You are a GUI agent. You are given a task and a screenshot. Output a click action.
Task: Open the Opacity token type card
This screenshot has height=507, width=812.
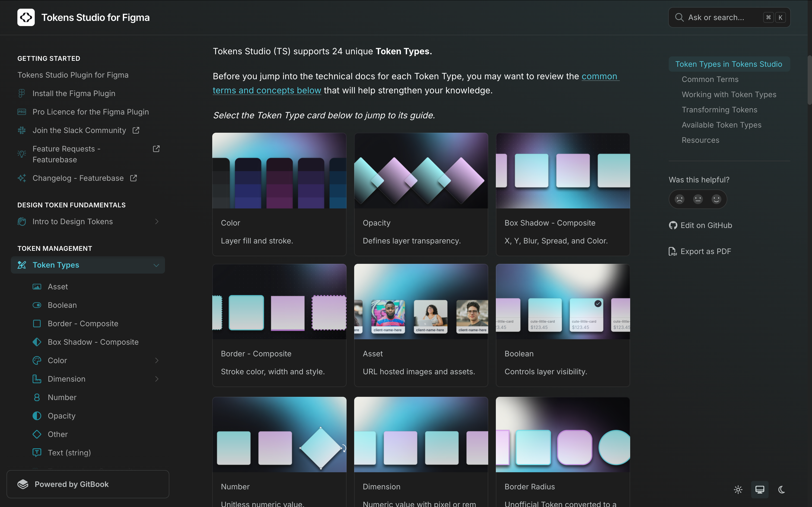(x=421, y=195)
